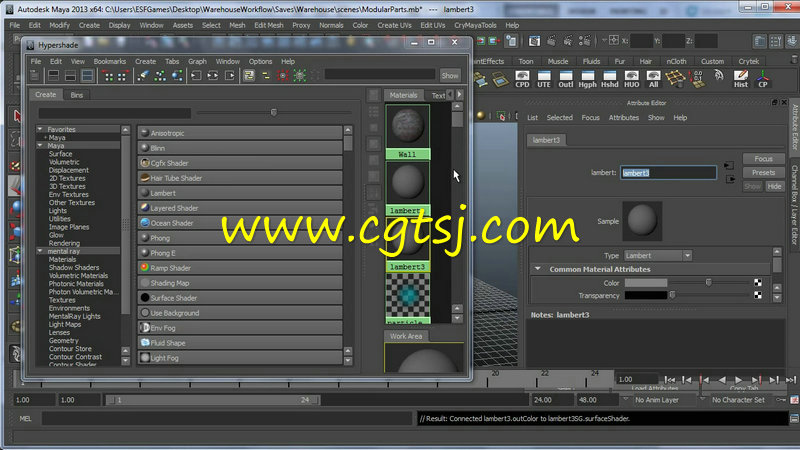Viewport: 800px width, 450px height.
Task: Select 2D Textures in tree
Action: point(67,179)
